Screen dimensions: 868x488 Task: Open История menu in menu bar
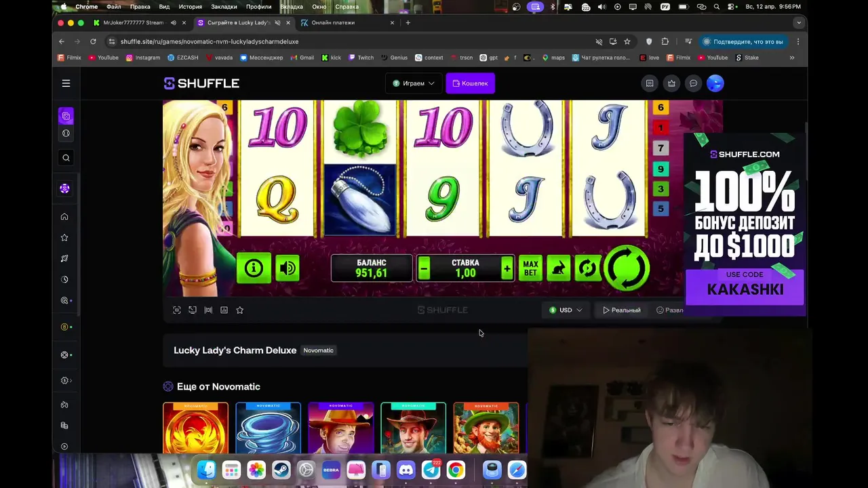click(190, 7)
